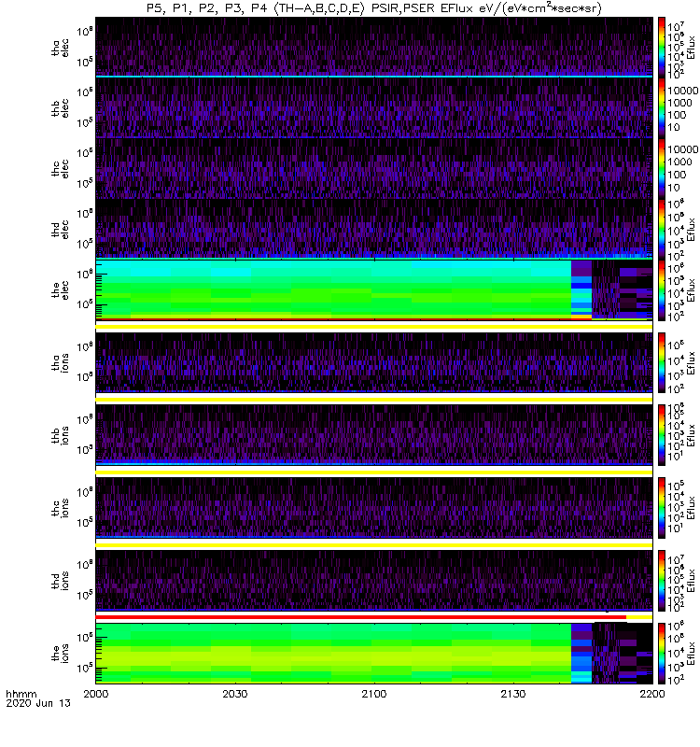The width and height of the screenshot is (700, 747).
Task: Click the Eflux label of the tha elec color bar
Action: point(692,48)
